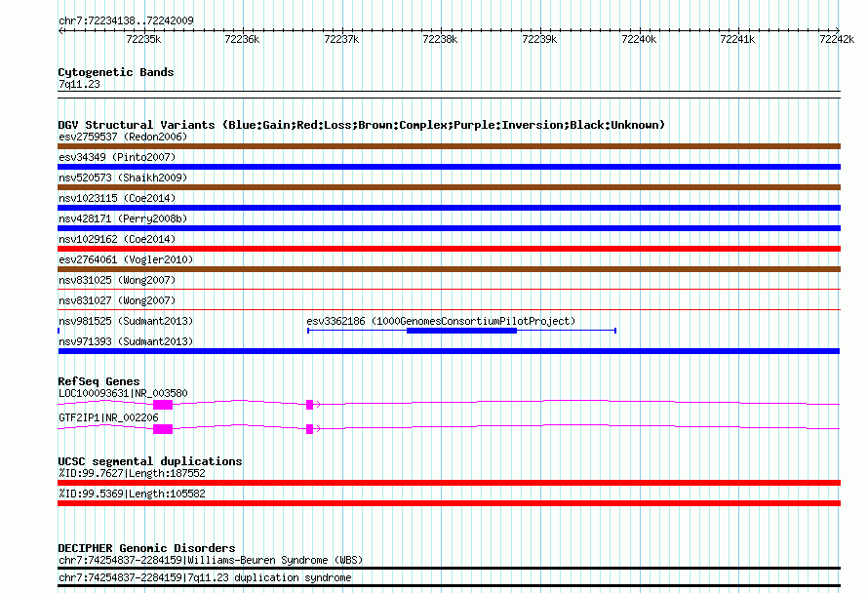Image resolution: width=868 pixels, height=593 pixels.
Task: Click the 7q11.23 duplication syndrome entry
Action: (x=205, y=578)
